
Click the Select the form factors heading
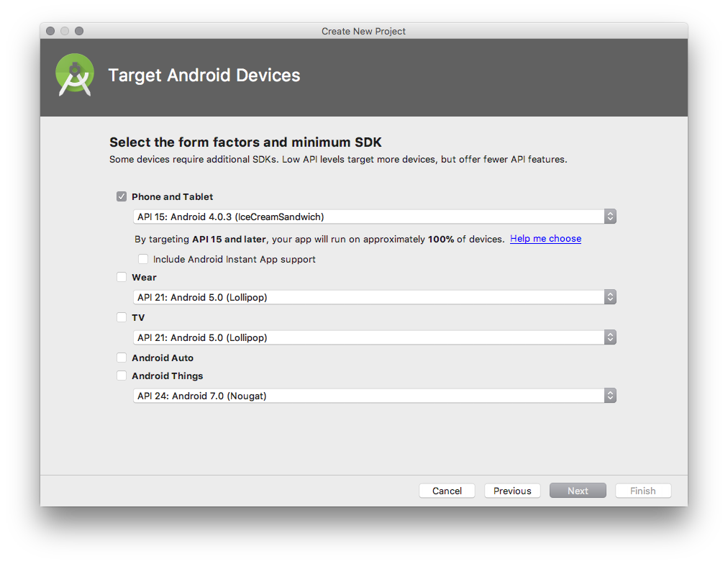245,142
